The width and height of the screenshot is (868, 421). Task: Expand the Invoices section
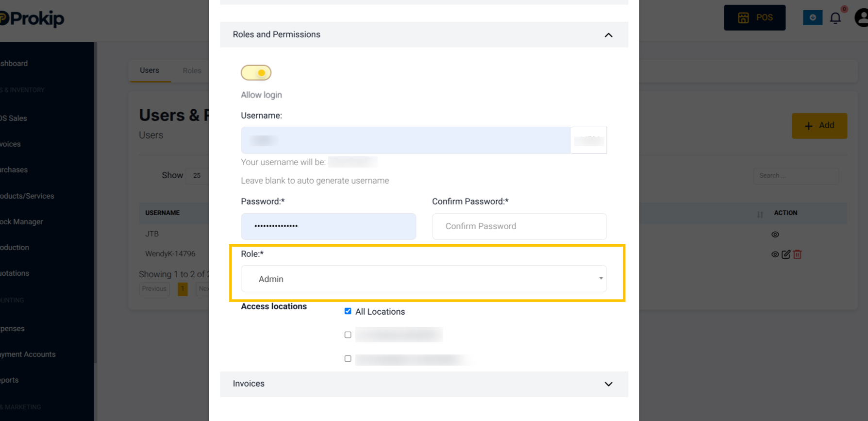(x=423, y=384)
